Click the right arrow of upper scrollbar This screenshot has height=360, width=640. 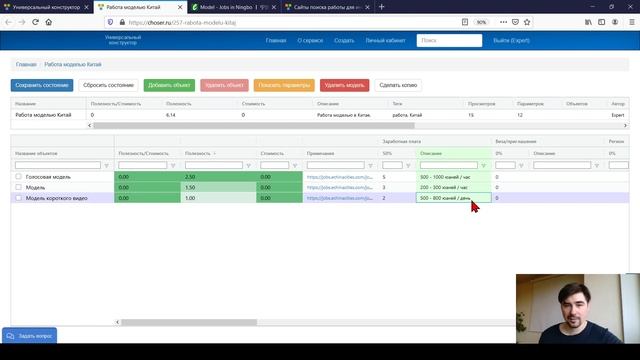click(x=625, y=126)
